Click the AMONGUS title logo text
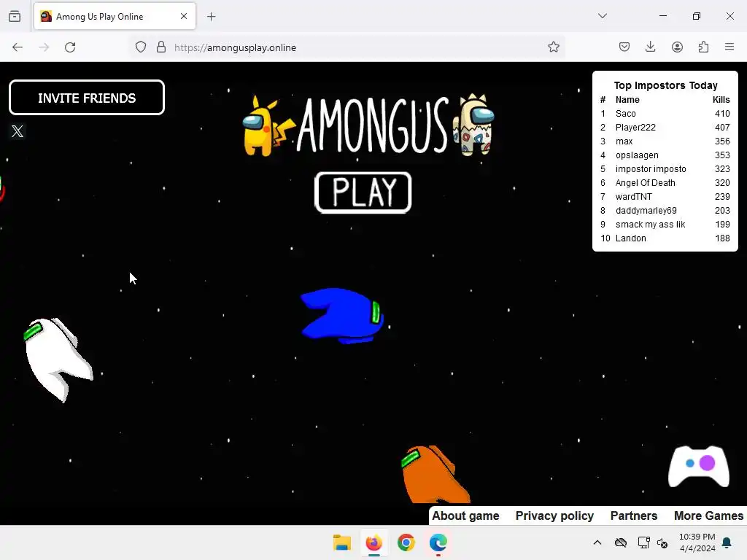Image resolution: width=747 pixels, height=560 pixels. point(373,125)
